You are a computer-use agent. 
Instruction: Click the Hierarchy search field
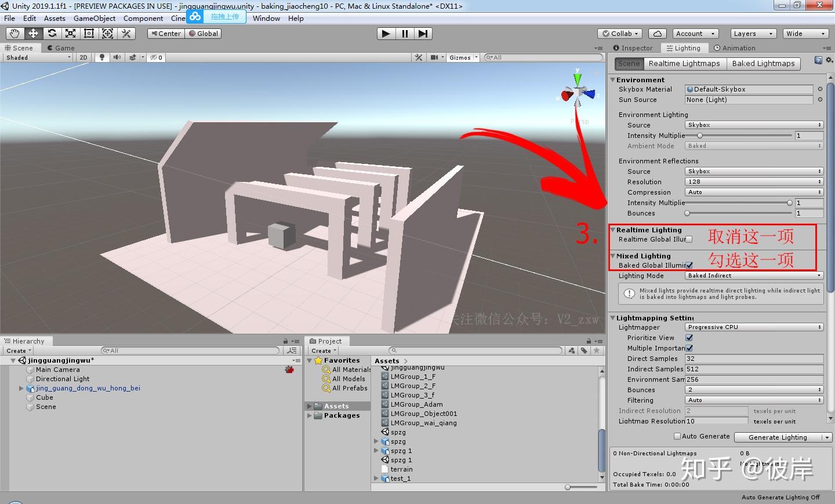pos(190,350)
